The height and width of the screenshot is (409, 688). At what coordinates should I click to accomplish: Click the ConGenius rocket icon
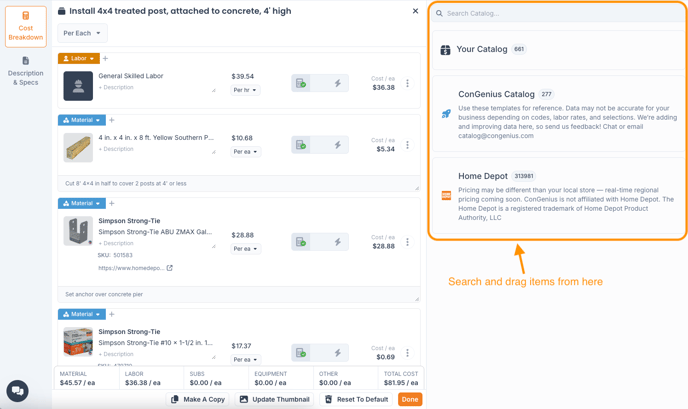click(x=446, y=114)
